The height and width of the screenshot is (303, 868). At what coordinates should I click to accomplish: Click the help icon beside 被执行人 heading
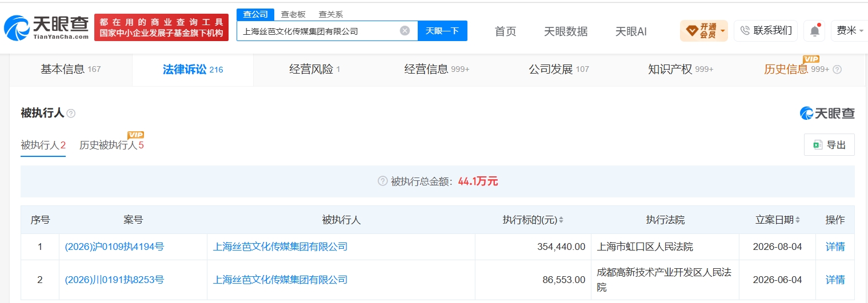pyautogui.click(x=71, y=114)
